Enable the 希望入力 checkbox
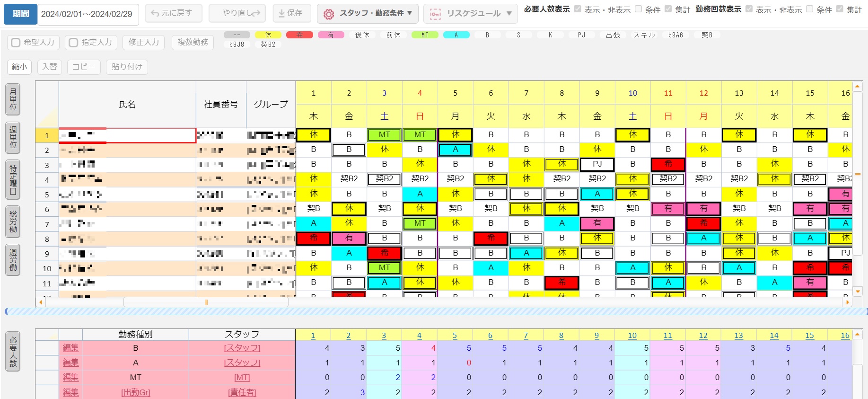The width and height of the screenshot is (868, 399). 16,43
